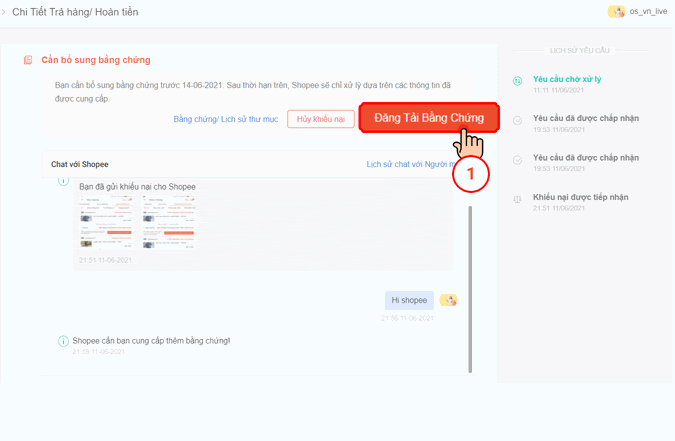Click the chat panel vertical scrollbar
The image size is (675, 441).
coord(470,288)
